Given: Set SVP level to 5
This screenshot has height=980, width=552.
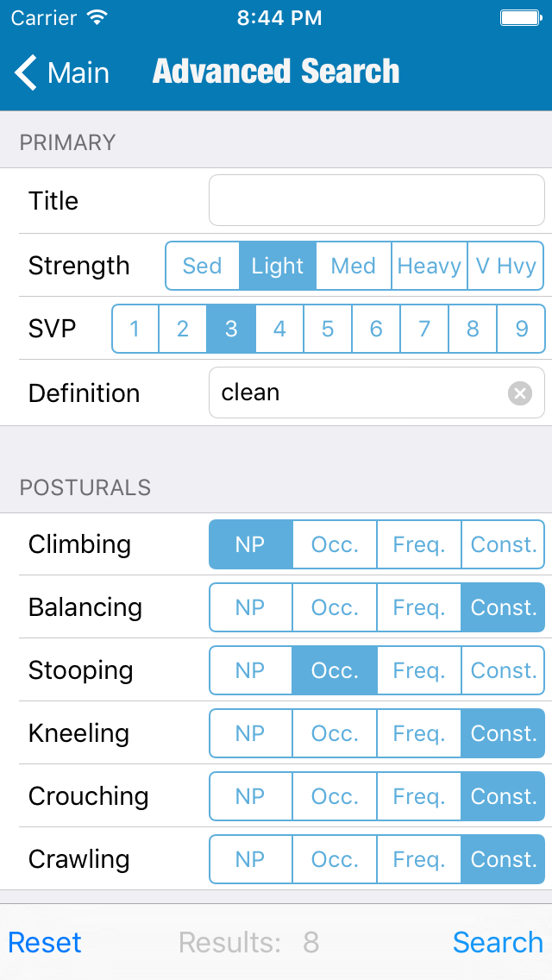Looking at the screenshot, I should tap(328, 329).
